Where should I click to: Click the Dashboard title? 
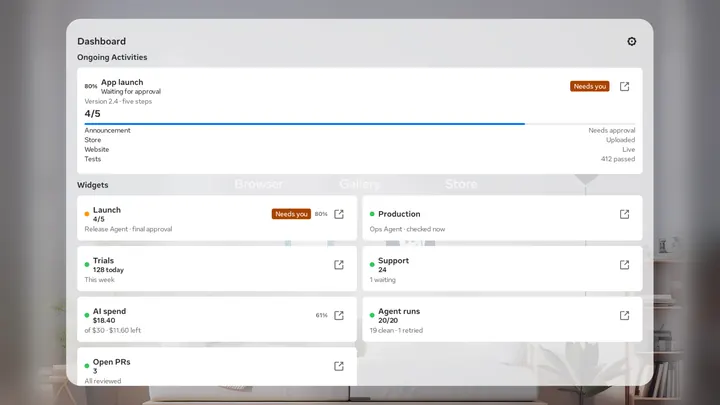click(x=101, y=41)
